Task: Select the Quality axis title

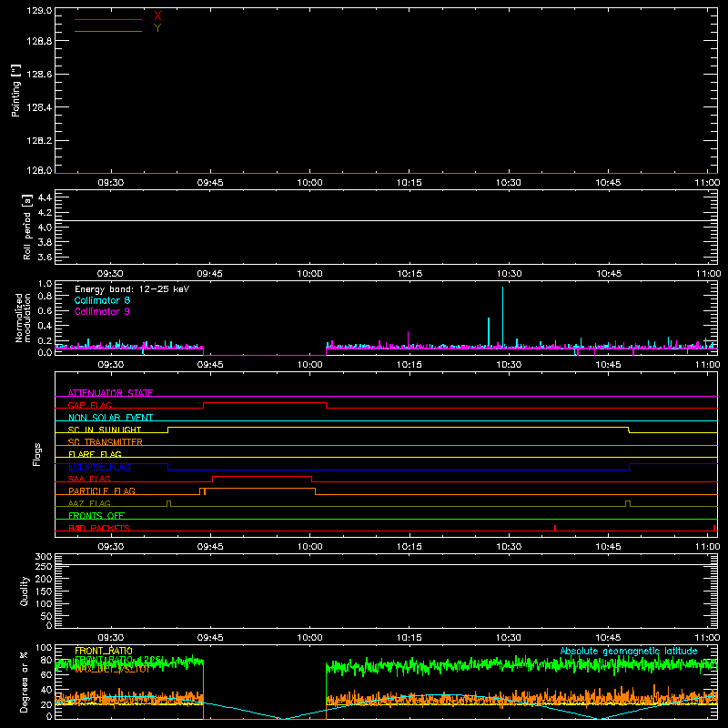Action: tap(25, 591)
